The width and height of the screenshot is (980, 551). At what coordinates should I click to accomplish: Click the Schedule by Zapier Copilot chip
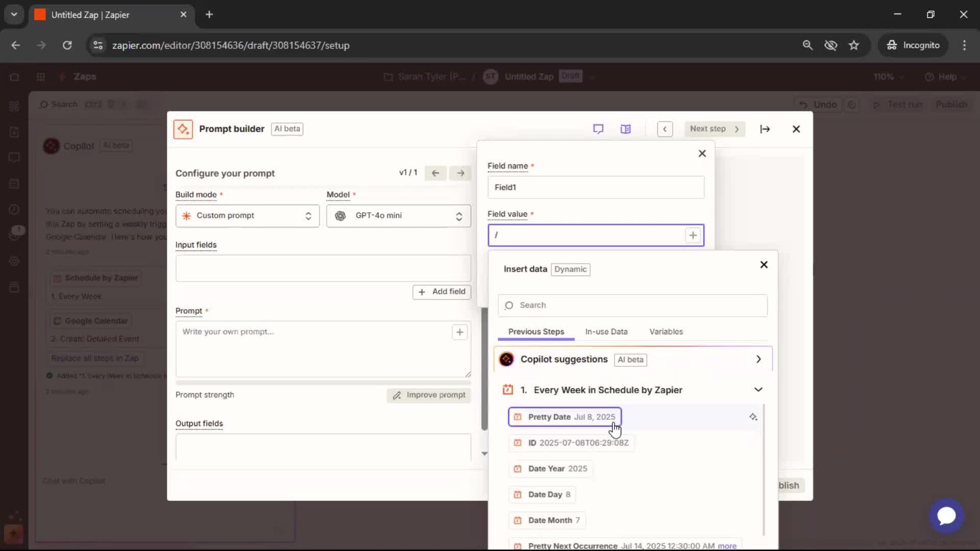(x=96, y=278)
